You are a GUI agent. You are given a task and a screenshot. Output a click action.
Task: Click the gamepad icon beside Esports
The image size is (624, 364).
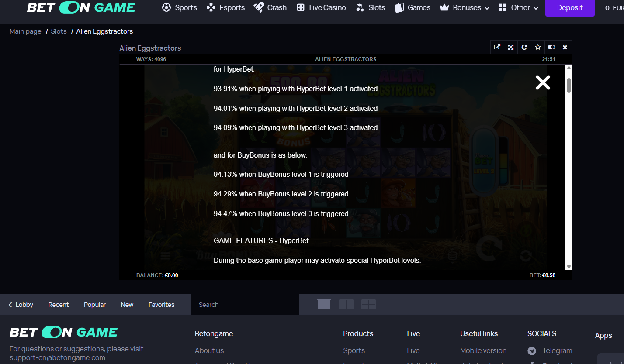(211, 7)
